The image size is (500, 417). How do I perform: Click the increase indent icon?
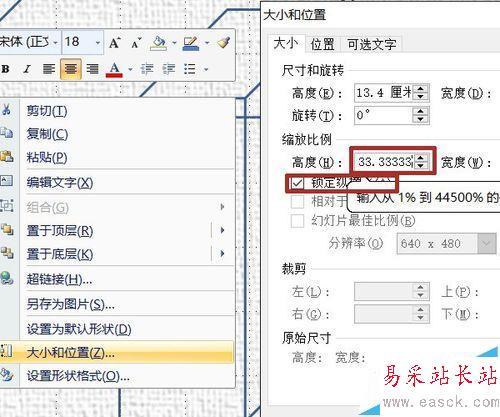[x=169, y=69]
